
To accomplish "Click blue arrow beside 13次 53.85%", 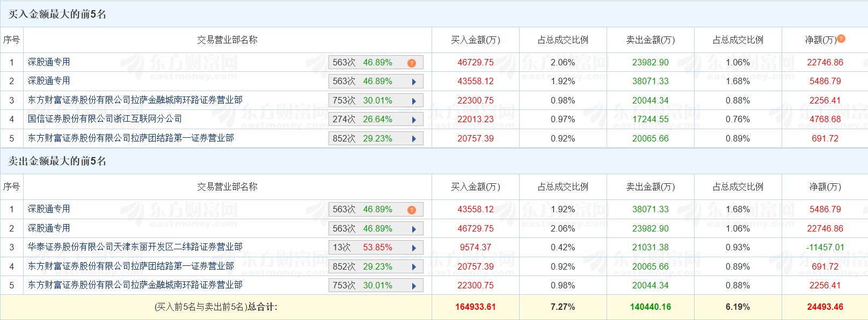I will tap(414, 248).
